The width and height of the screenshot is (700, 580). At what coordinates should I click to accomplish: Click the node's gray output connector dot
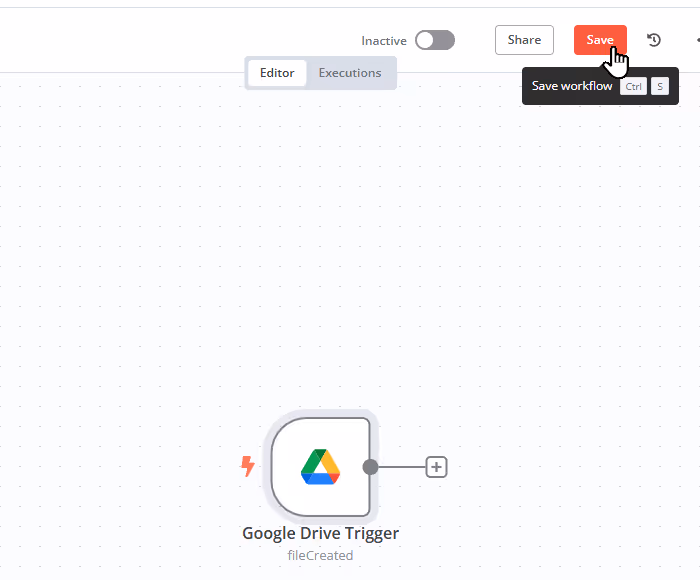coord(370,467)
